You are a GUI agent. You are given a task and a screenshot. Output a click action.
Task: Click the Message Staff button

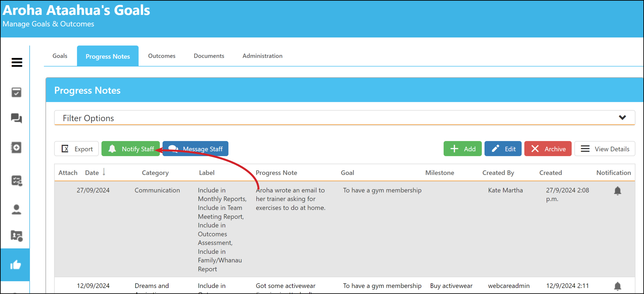click(x=195, y=149)
